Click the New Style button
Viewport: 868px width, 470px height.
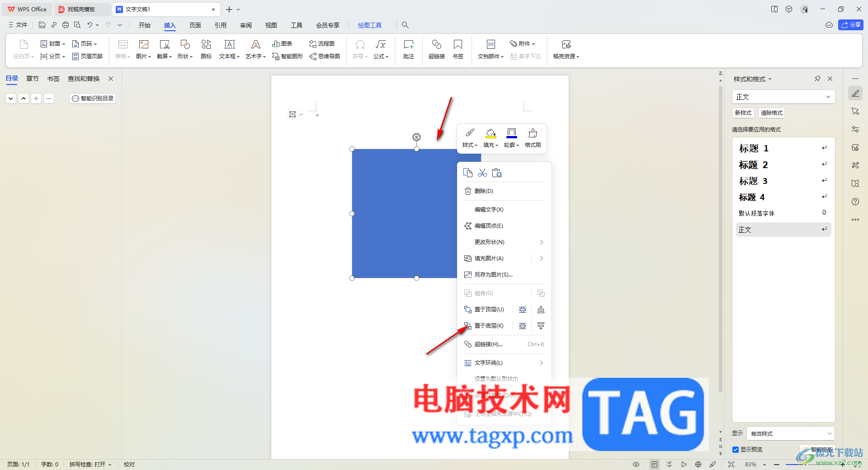click(743, 113)
